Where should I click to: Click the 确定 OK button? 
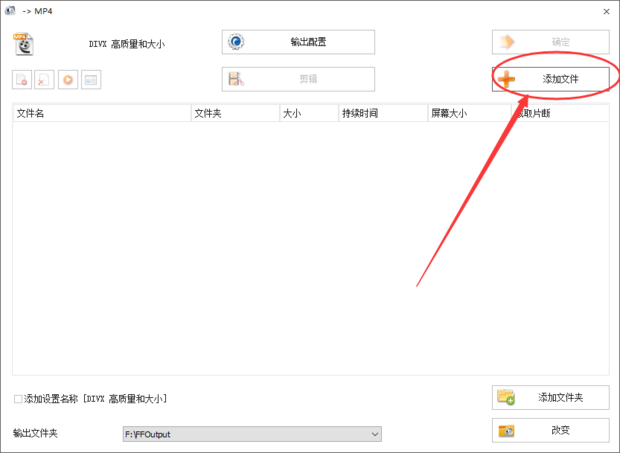[x=550, y=42]
